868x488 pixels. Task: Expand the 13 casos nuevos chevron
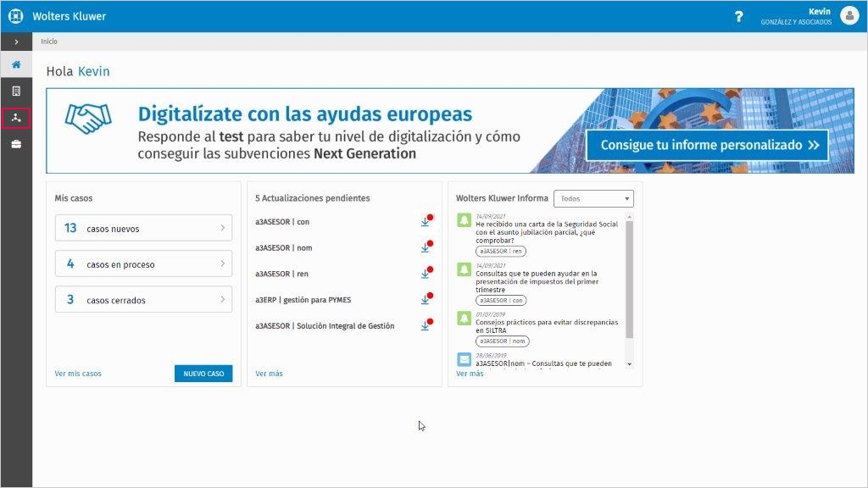point(223,228)
